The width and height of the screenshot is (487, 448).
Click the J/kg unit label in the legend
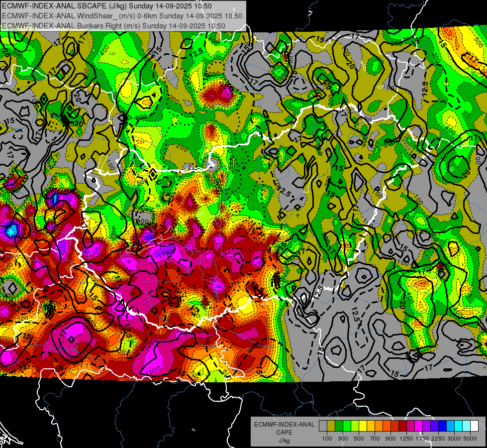pos(285,441)
